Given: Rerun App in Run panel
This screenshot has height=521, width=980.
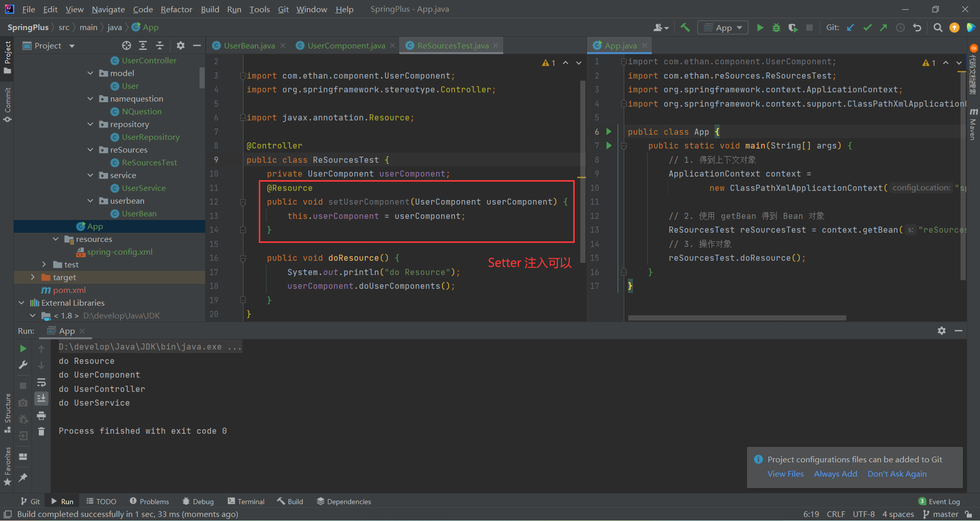Looking at the screenshot, I should pyautogui.click(x=23, y=349).
